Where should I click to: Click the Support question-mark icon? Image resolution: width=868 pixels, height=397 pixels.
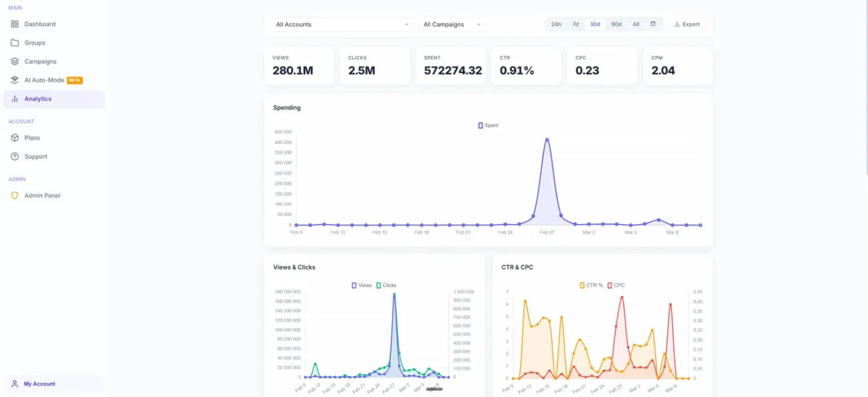click(15, 157)
